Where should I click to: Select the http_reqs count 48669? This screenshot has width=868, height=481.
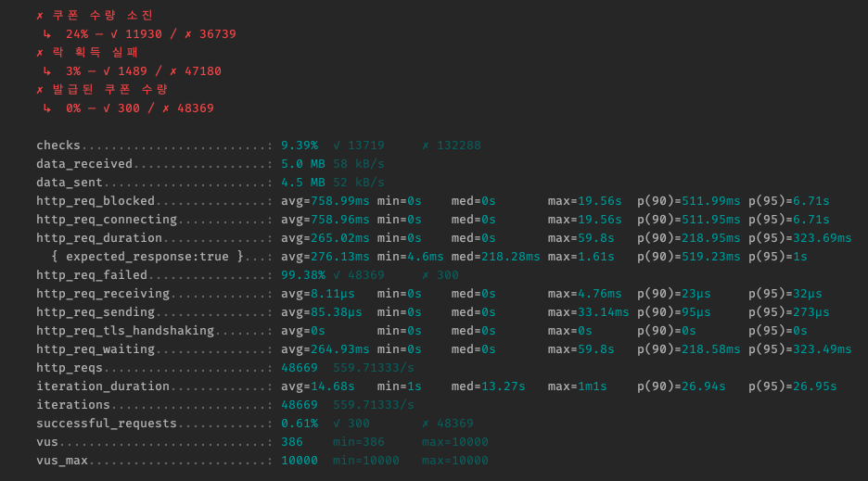300,368
